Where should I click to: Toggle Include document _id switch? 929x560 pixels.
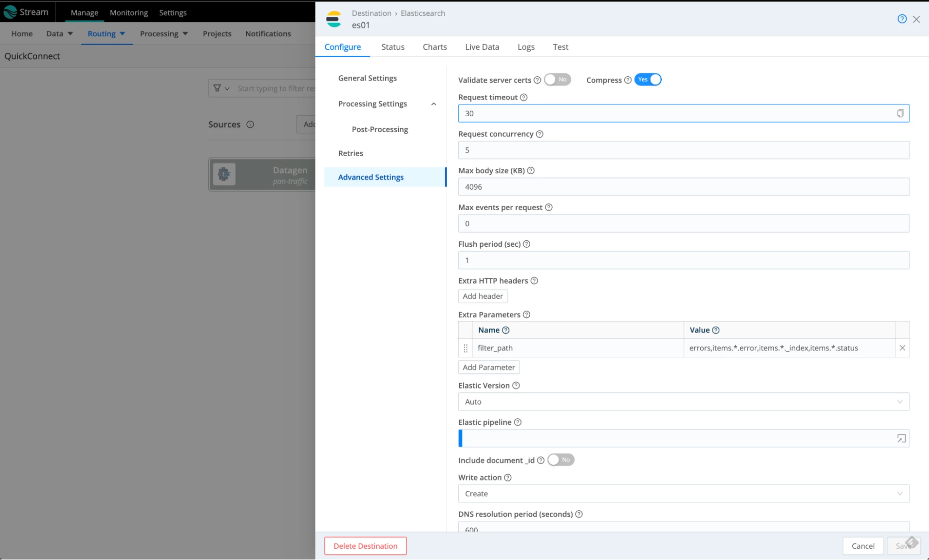(560, 460)
